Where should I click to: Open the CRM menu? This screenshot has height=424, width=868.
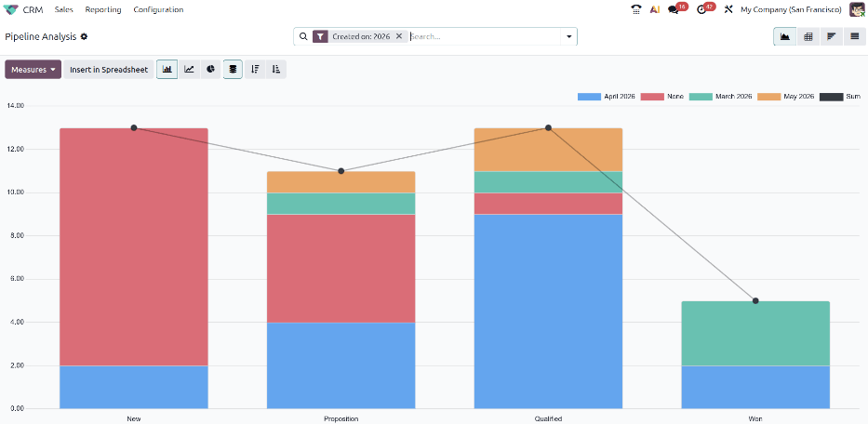33,9
